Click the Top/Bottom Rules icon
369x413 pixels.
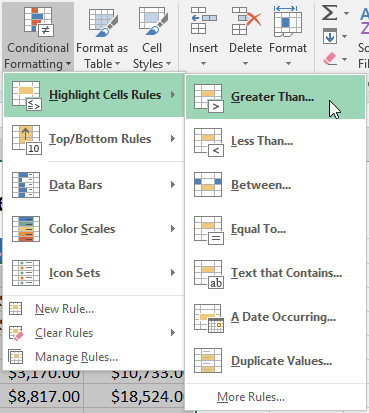coord(27,139)
